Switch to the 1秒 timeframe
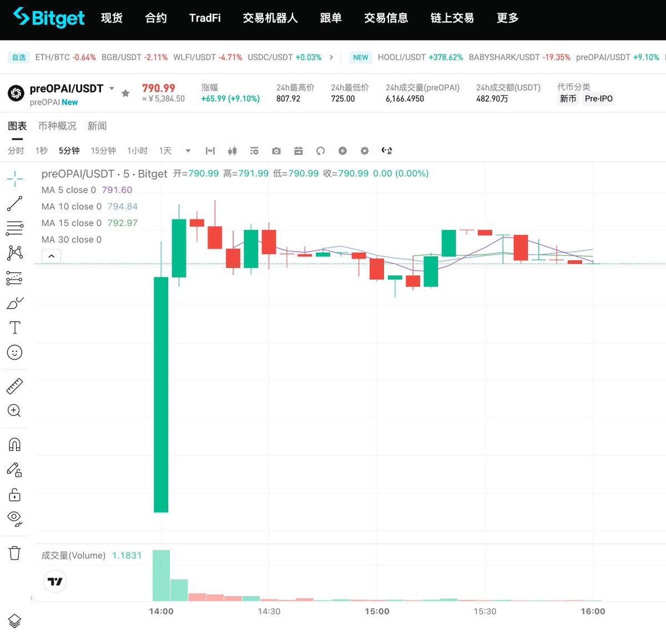666x644 pixels. tap(42, 151)
